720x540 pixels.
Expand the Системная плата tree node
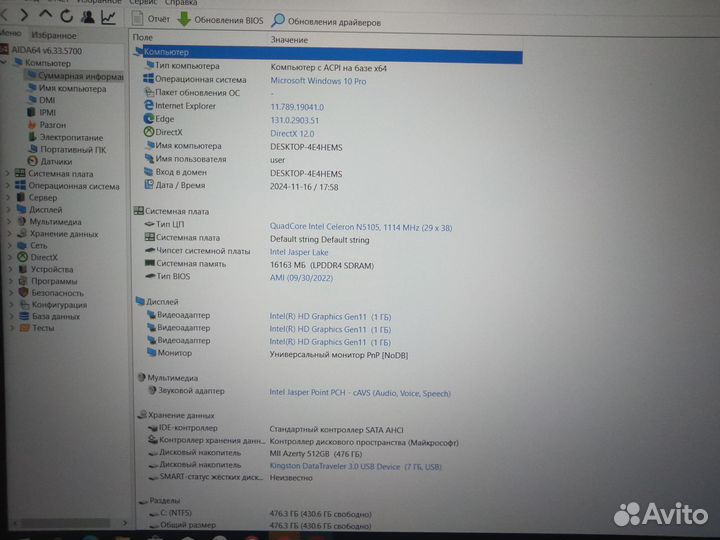coord(8,173)
